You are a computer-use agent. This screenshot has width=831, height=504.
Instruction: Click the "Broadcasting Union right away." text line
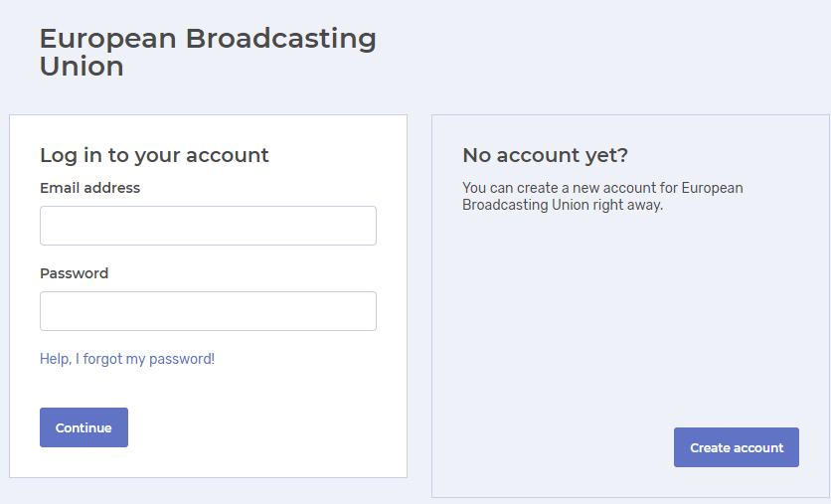(x=562, y=206)
